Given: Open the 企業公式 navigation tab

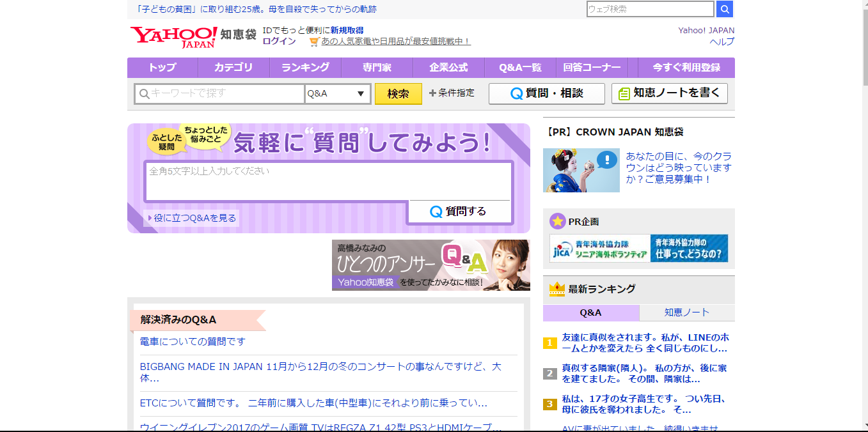Looking at the screenshot, I should pyautogui.click(x=448, y=67).
